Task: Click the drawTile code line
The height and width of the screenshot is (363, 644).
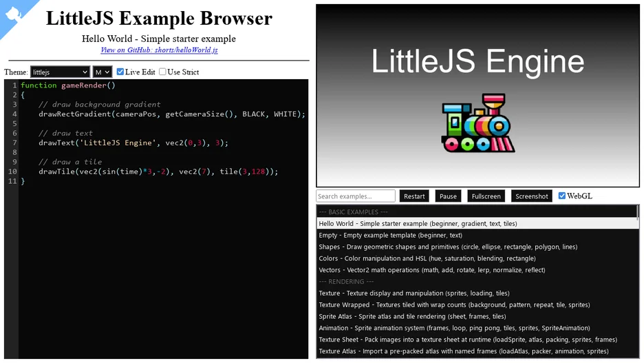Action: [158, 172]
